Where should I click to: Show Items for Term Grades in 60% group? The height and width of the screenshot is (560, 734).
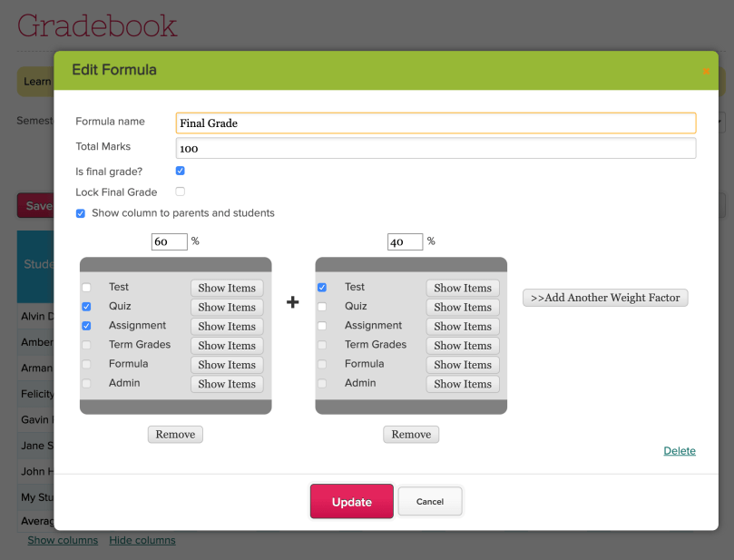pyautogui.click(x=227, y=346)
